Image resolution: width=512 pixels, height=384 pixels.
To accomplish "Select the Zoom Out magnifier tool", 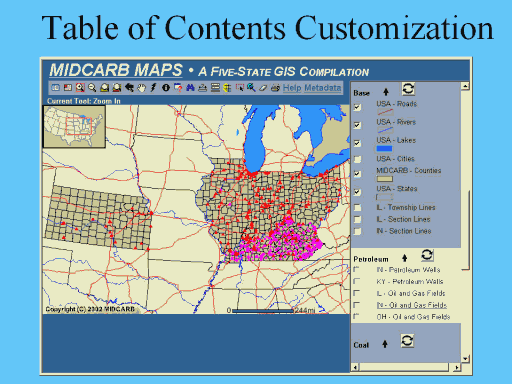I will [x=92, y=88].
